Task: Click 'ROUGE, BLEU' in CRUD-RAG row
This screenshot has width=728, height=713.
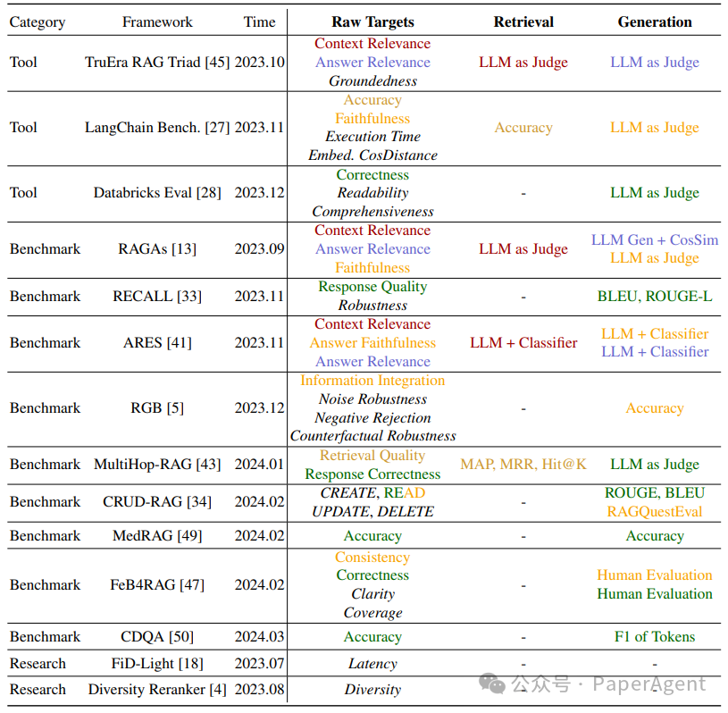Action: (655, 493)
